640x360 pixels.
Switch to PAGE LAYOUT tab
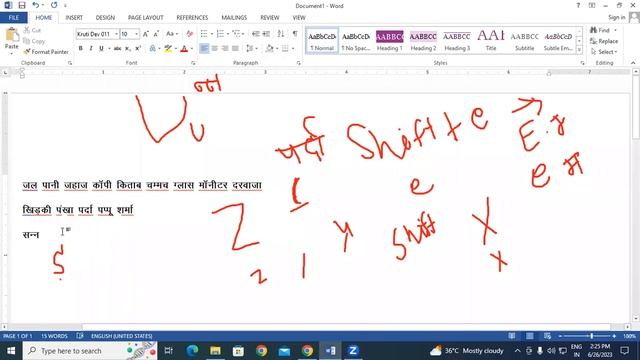pyautogui.click(x=146, y=18)
